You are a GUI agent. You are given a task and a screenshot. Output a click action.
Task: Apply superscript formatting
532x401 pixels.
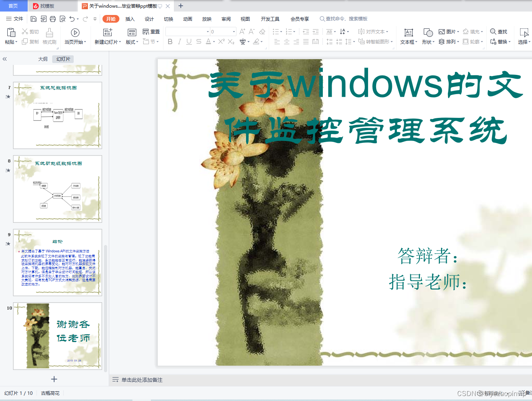221,41
